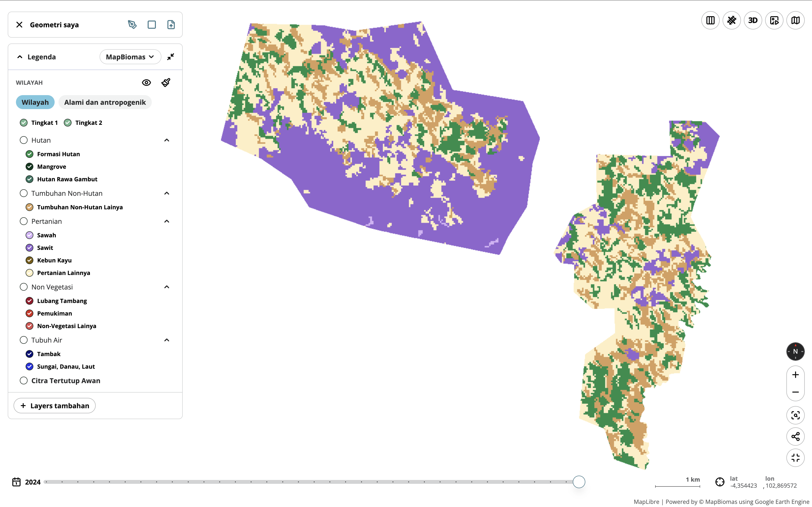Click the paint brush style icon
The height and width of the screenshot is (507, 812).
(166, 83)
